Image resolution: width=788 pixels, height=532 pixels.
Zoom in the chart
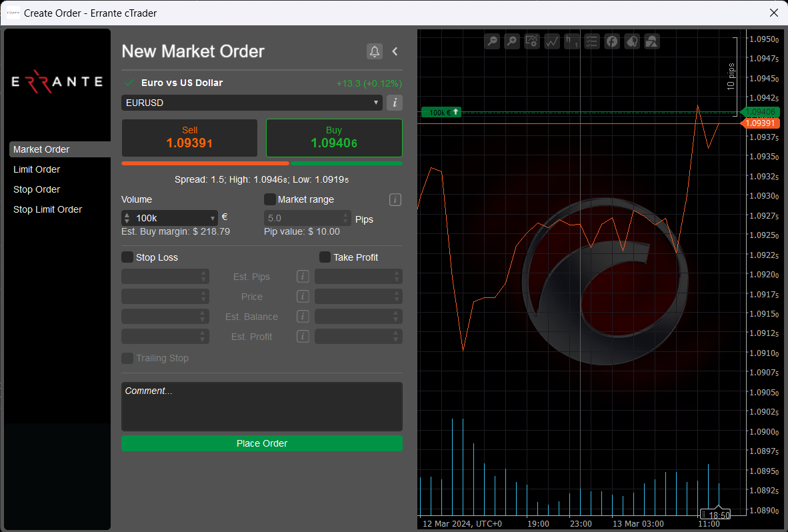512,41
